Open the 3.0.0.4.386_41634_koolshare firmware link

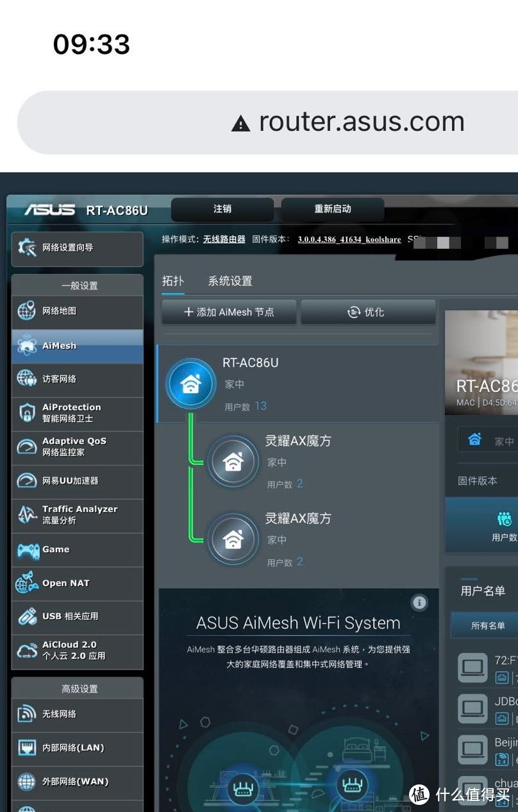tap(349, 239)
